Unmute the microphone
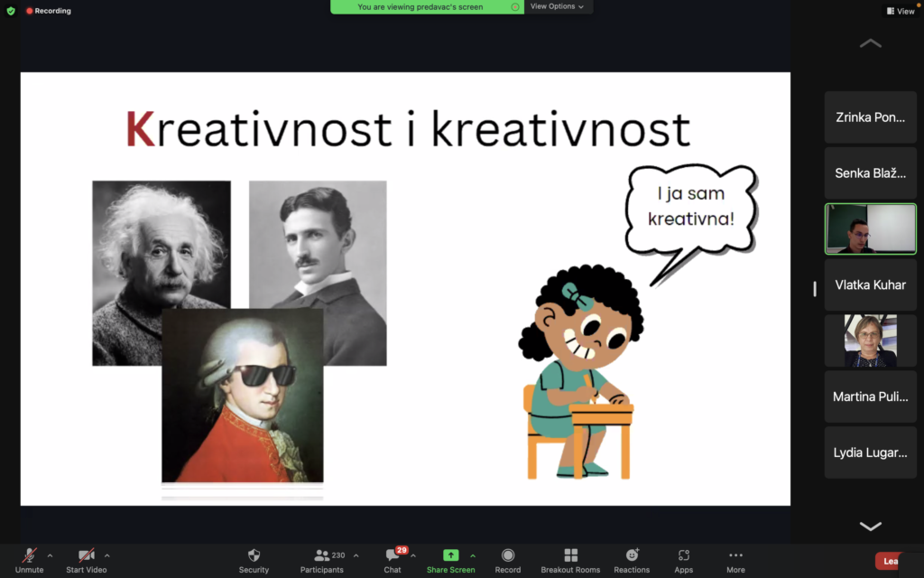This screenshot has height=578, width=924. [29, 560]
